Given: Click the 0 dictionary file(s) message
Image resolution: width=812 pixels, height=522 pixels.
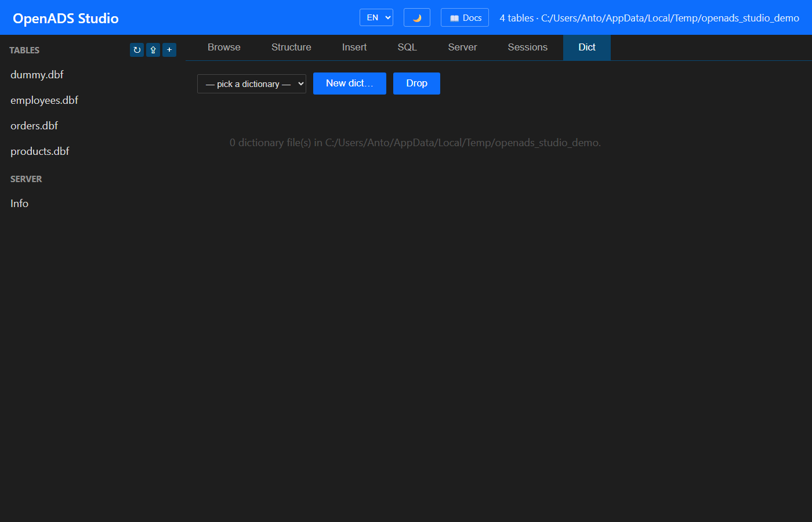Looking at the screenshot, I should click(415, 143).
